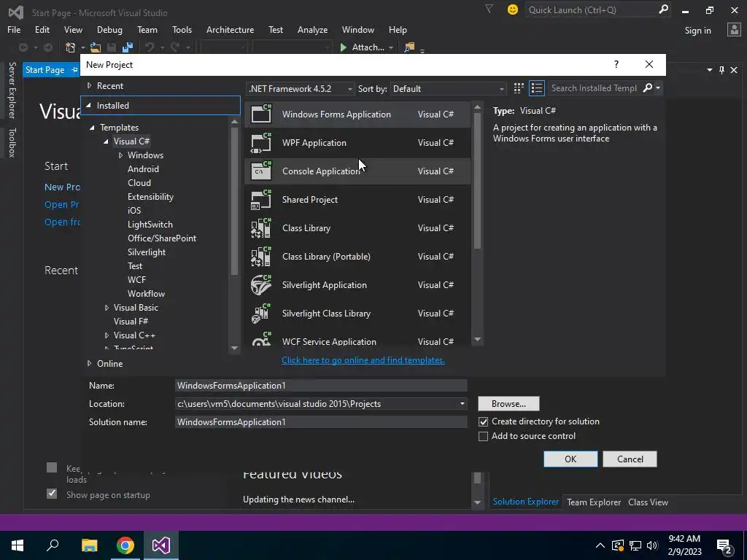The height and width of the screenshot is (560, 747).
Task: Open taskbar Search
Action: [x=53, y=545]
